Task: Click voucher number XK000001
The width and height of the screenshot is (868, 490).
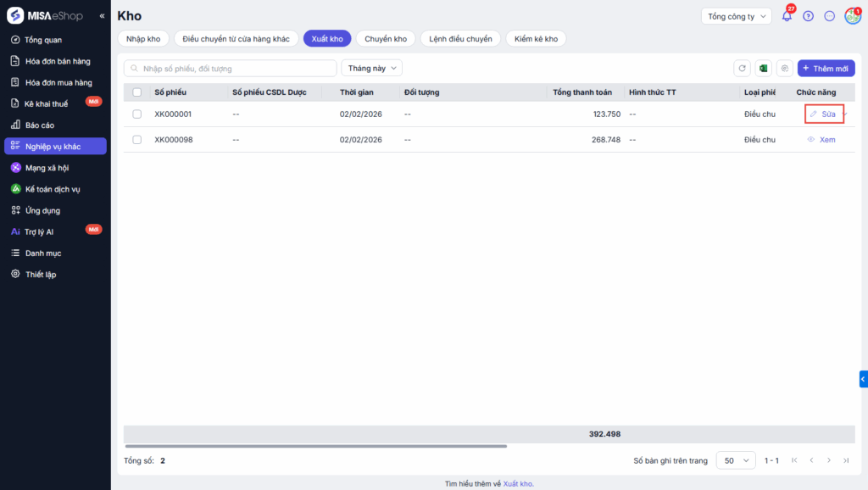Action: coord(173,114)
